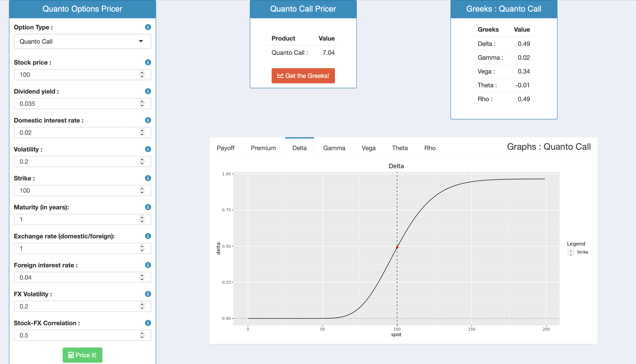Select the Vega graph tab
Viewport: 636px width, 364px height.
click(368, 148)
